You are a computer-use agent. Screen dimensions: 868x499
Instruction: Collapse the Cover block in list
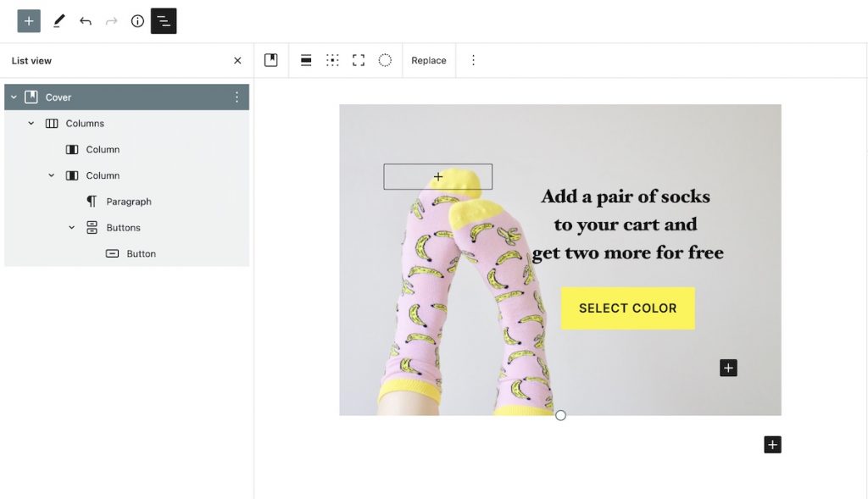pyautogui.click(x=14, y=97)
